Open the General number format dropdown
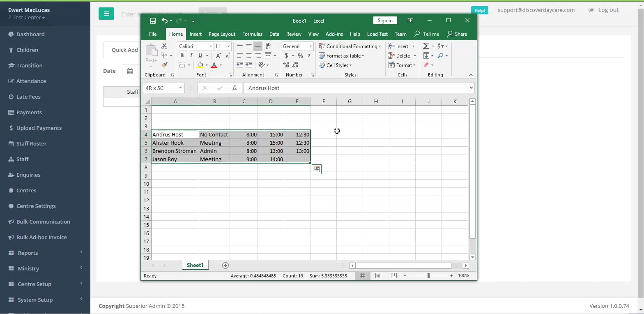 coord(310,46)
